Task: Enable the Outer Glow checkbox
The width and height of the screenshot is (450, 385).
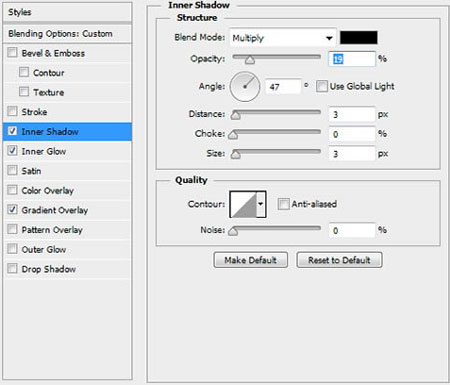Action: (12, 249)
